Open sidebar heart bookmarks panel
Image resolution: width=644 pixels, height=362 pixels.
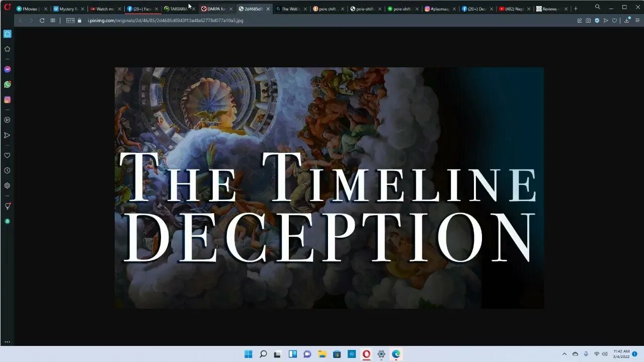tap(7, 155)
